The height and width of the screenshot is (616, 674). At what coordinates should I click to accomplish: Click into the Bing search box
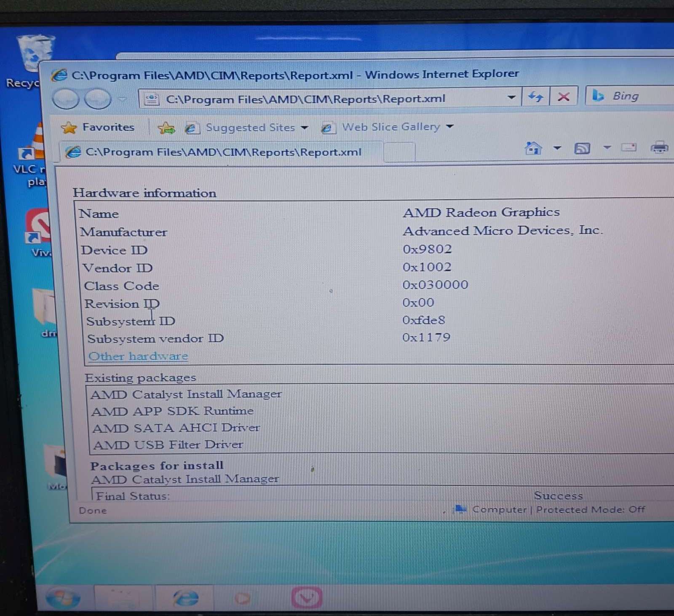click(640, 96)
